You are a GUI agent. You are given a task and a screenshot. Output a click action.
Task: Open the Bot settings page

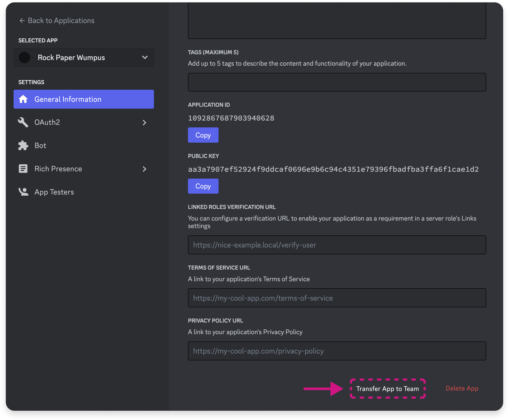[84, 145]
